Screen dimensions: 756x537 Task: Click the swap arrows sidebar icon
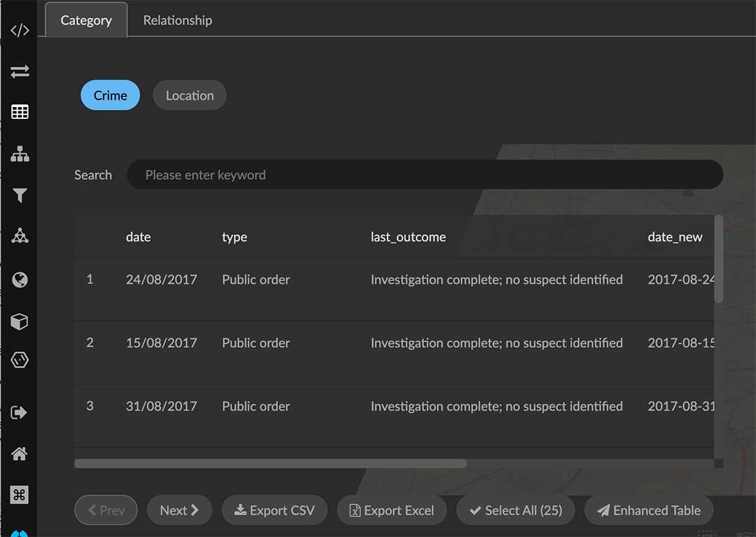tap(20, 71)
